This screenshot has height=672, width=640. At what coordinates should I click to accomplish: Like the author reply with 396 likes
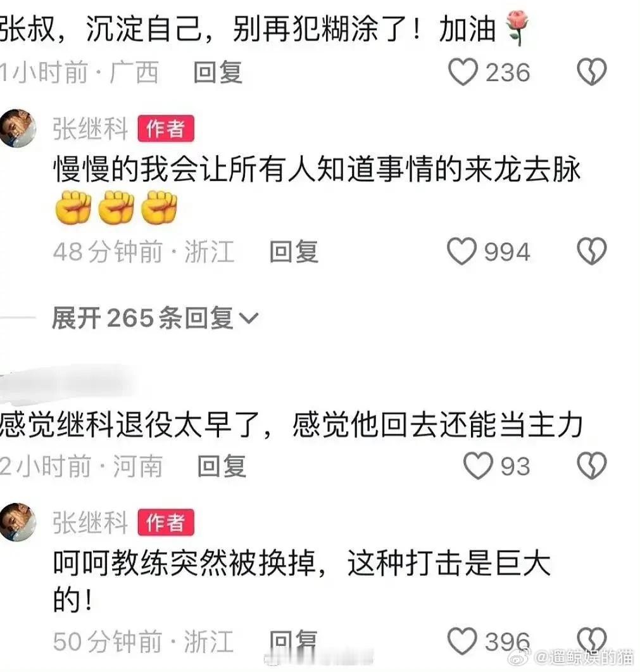(461, 641)
